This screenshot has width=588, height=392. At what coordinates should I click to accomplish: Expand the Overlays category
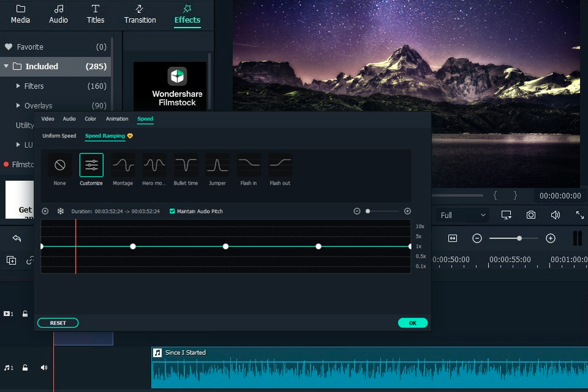18,105
